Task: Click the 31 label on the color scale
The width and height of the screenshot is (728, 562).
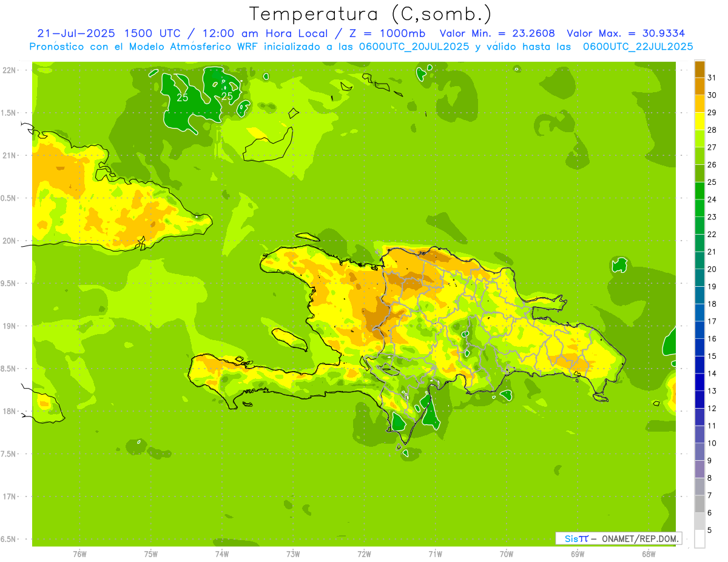Action: click(x=712, y=77)
